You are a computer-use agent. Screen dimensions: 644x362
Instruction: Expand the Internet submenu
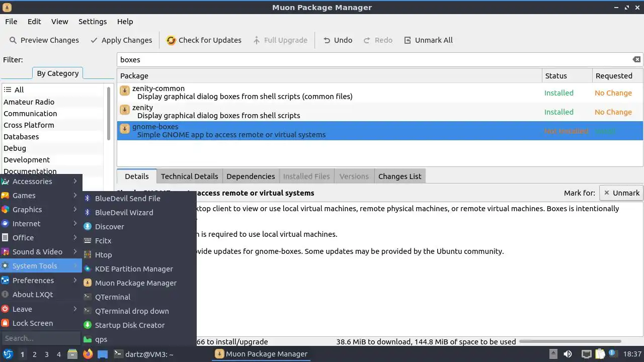41,224
